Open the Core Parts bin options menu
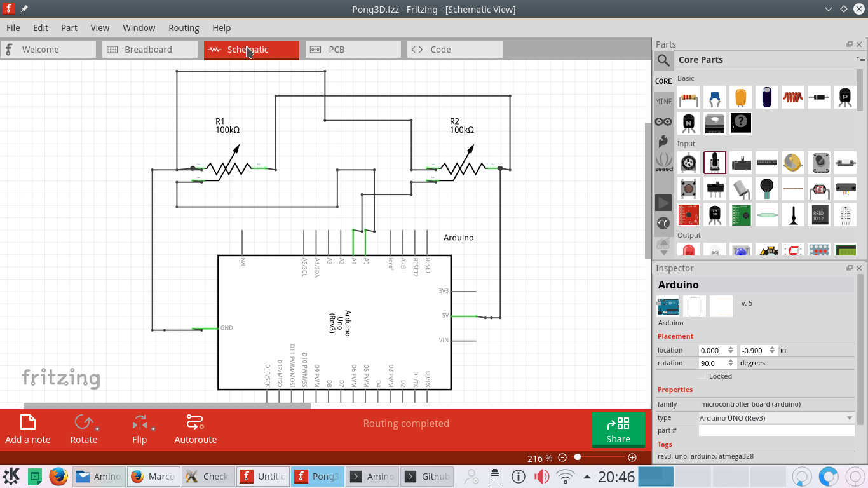 pyautogui.click(x=860, y=58)
